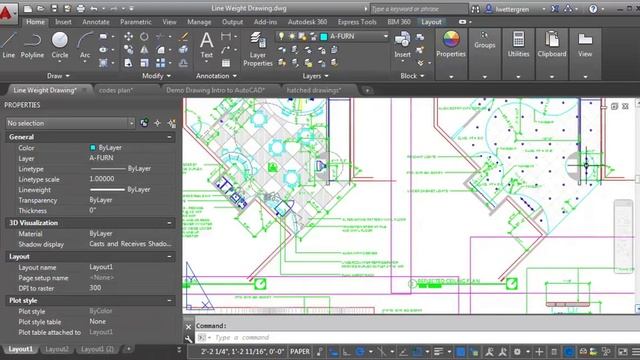Screen dimensions: 640x360
Task: Toggle layer freeze sun icon in layer dropdown
Action: (x=292, y=36)
